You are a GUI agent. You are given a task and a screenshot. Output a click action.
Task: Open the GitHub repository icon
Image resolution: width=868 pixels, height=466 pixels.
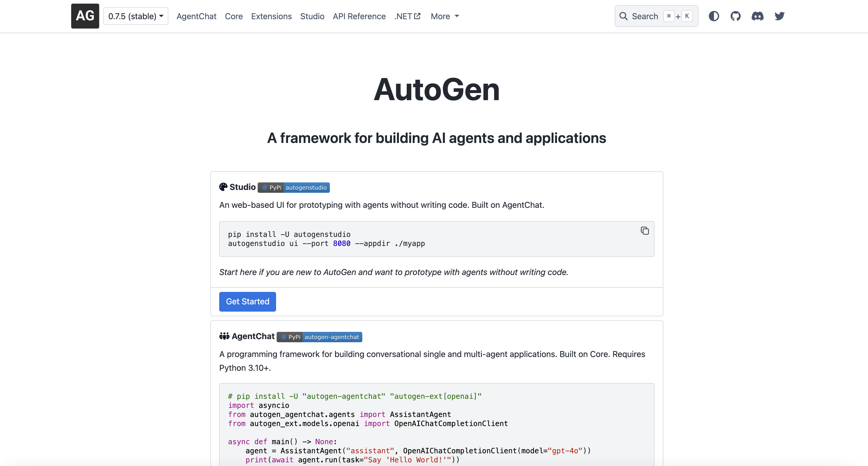click(x=736, y=16)
